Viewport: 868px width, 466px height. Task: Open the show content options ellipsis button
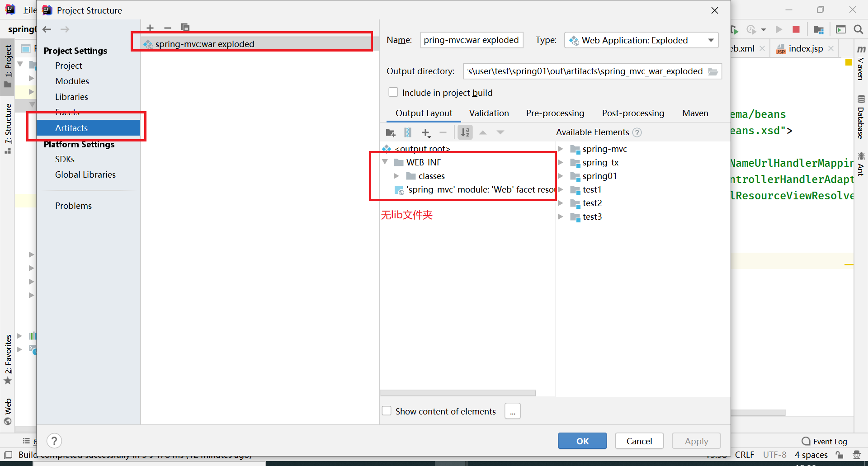pyautogui.click(x=513, y=411)
